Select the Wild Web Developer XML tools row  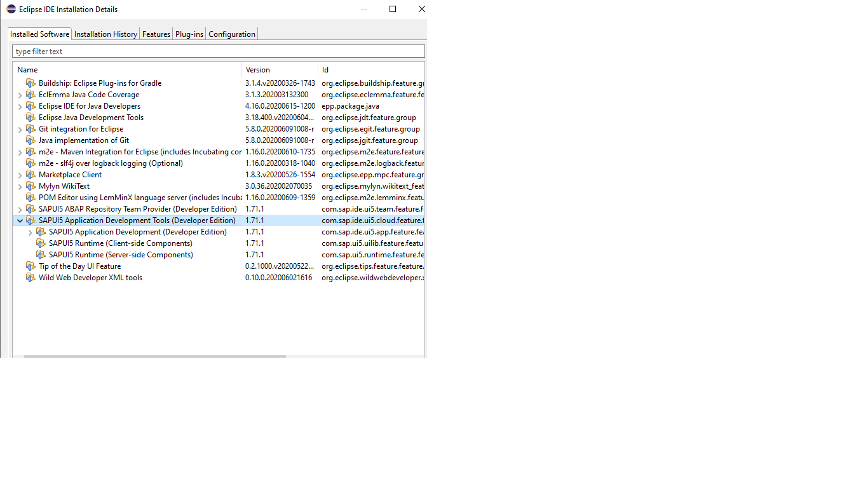click(x=219, y=278)
